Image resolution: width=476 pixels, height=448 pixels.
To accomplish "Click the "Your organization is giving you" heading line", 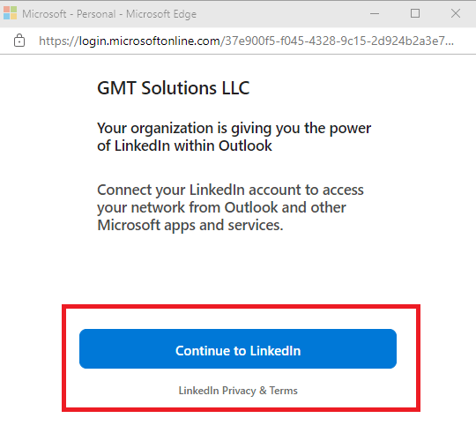I will point(234,129).
